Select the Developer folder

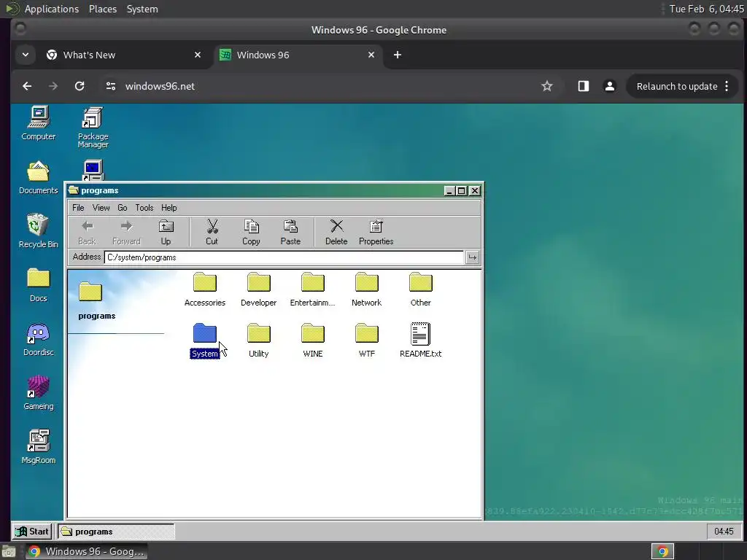(259, 289)
